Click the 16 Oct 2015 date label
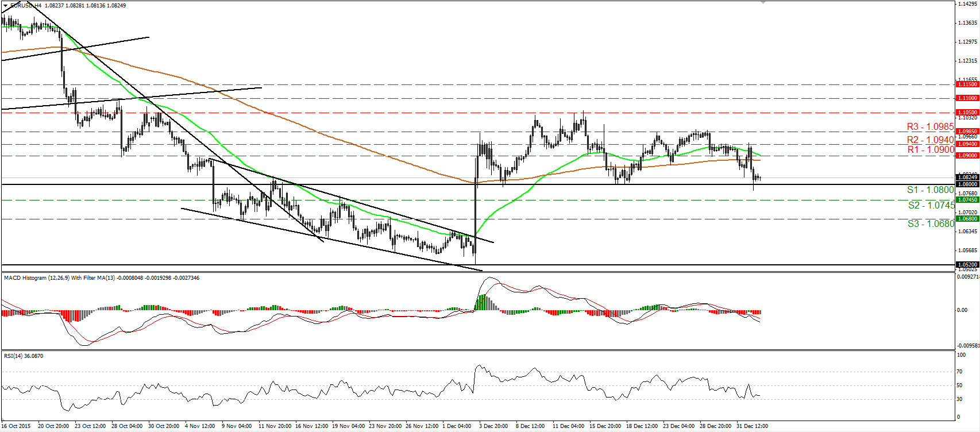980x432 pixels. coord(16,426)
